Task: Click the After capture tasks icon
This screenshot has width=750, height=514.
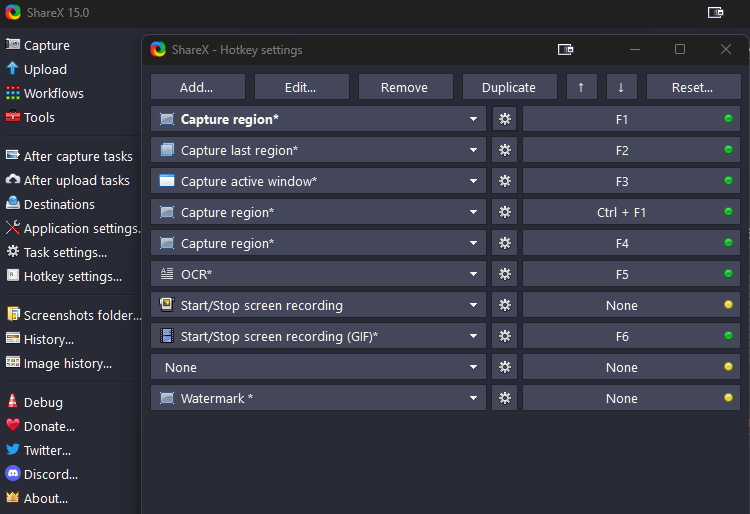Action: 13,155
